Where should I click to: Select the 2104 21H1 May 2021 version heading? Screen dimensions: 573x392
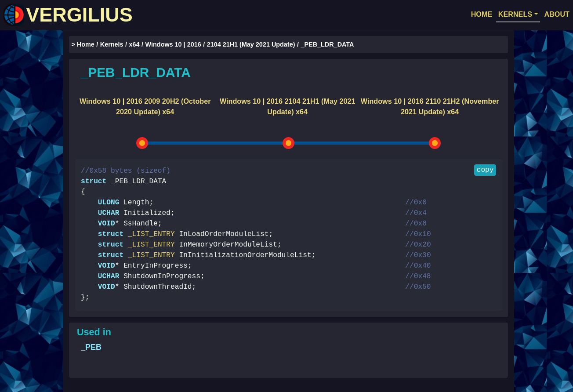point(287,106)
